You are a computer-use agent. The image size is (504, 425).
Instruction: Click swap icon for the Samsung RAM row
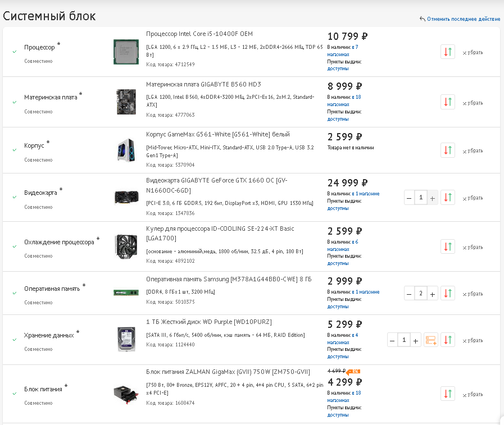[x=448, y=293]
